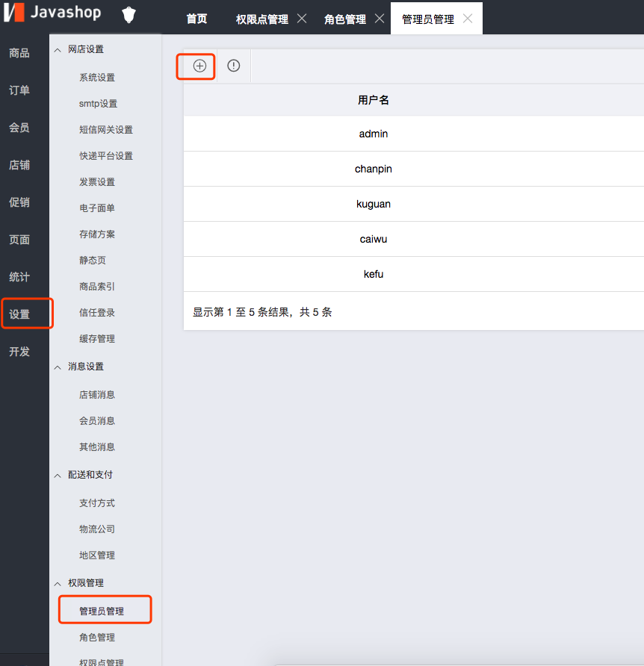Viewport: 644px width, 666px height.
Task: Open 订单 in the main sidebar
Action: (19, 90)
